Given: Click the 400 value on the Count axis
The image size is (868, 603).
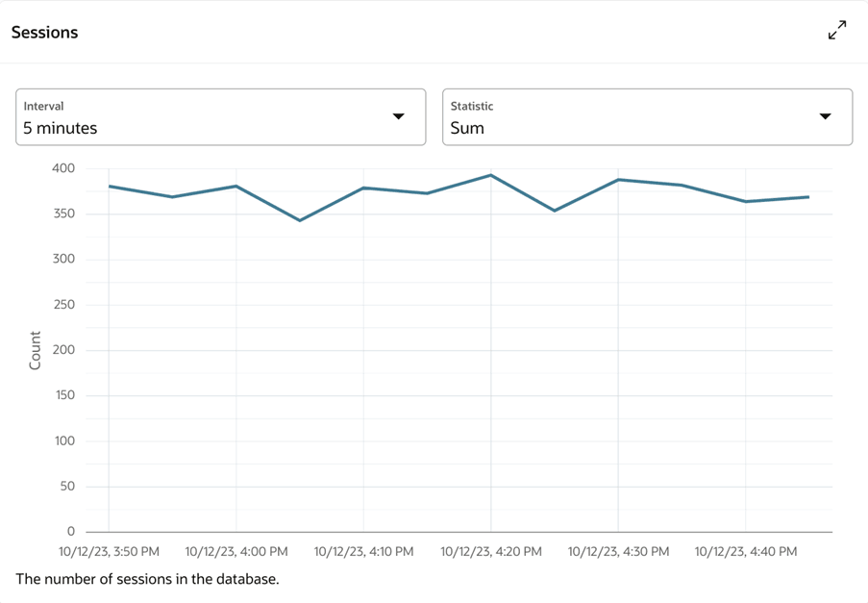Looking at the screenshot, I should click(x=63, y=168).
